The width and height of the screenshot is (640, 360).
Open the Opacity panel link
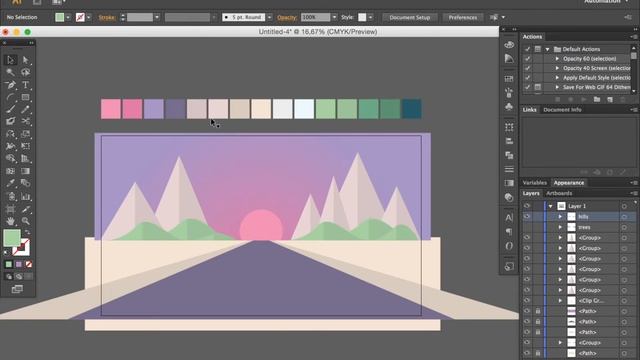pyautogui.click(x=287, y=18)
